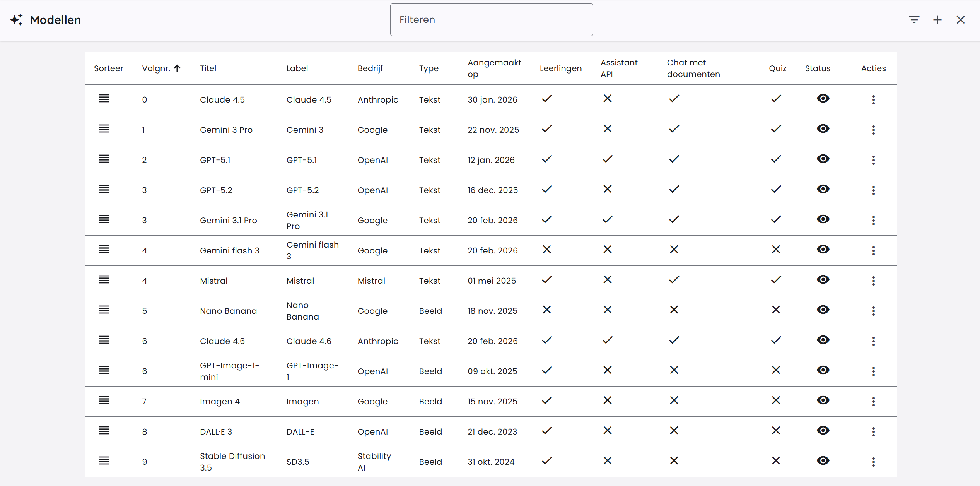
Task: Click the plus icon to add model
Action: 937,20
